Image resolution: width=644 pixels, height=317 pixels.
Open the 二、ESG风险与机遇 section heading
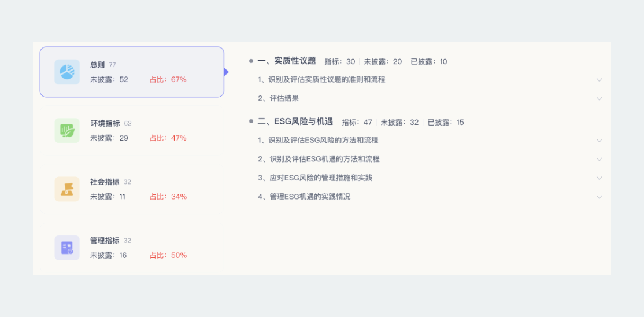tap(295, 121)
